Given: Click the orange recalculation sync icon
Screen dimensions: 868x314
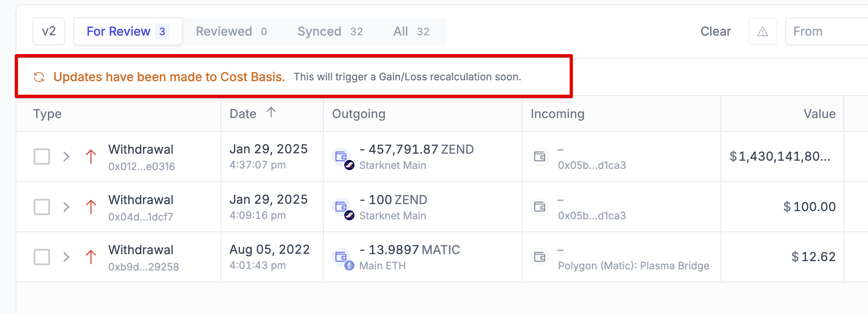Looking at the screenshot, I should coord(39,77).
